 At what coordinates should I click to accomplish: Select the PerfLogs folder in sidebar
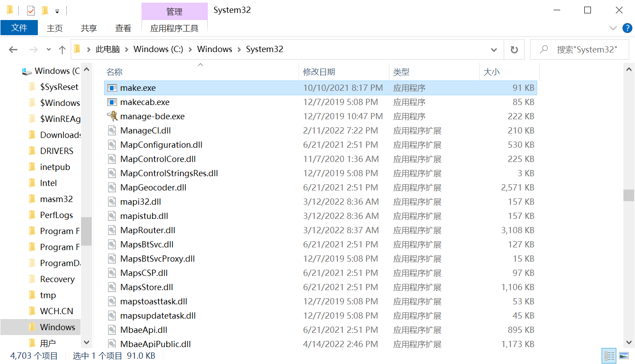[57, 215]
